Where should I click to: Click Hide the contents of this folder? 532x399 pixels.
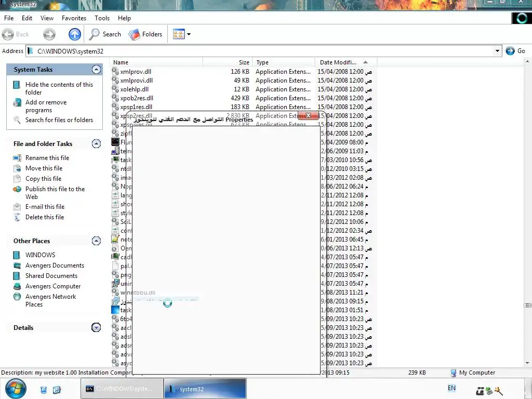[59, 88]
